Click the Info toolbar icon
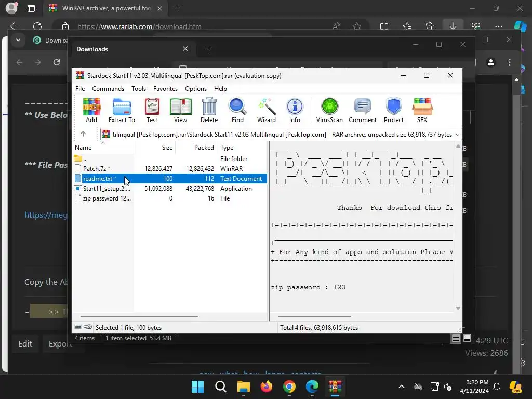This screenshot has height=399, width=532. tap(295, 110)
